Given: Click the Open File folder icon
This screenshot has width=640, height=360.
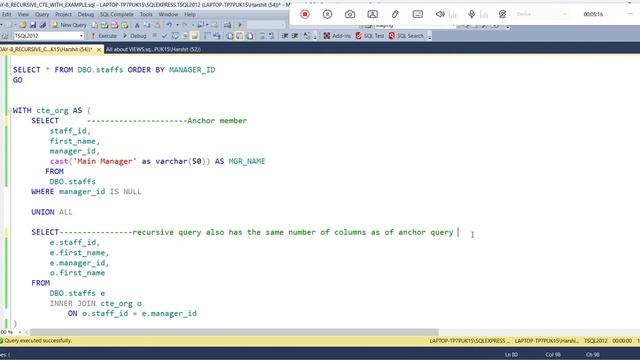Looking at the screenshot, I should pos(23,25).
